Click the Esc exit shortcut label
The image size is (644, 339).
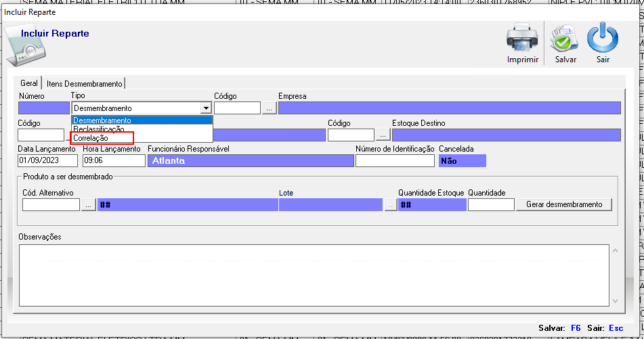pyautogui.click(x=616, y=328)
